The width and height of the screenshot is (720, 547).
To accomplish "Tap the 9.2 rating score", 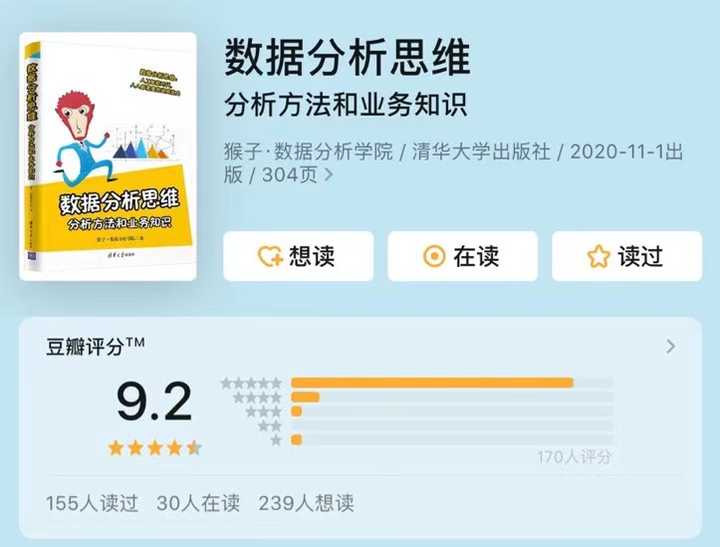I will pyautogui.click(x=154, y=402).
